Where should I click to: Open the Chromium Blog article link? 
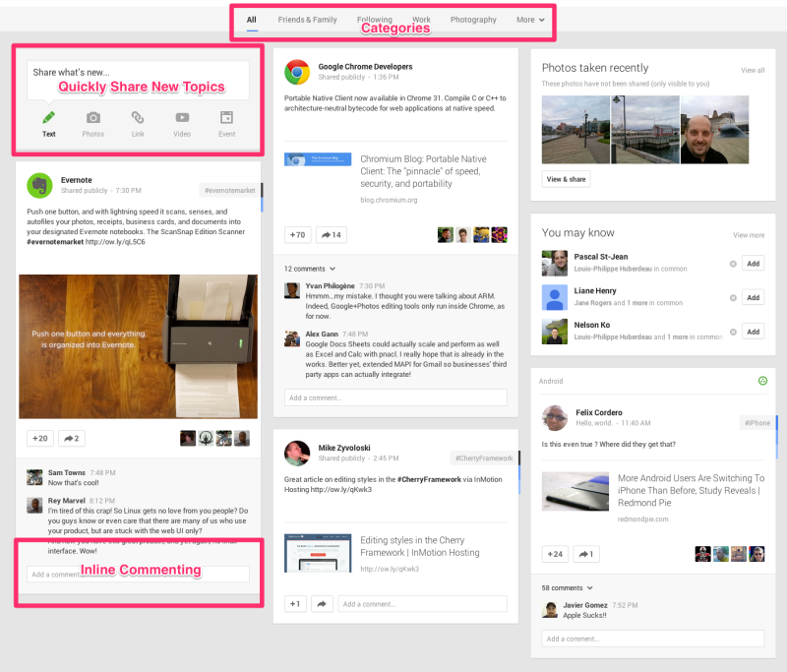[423, 171]
